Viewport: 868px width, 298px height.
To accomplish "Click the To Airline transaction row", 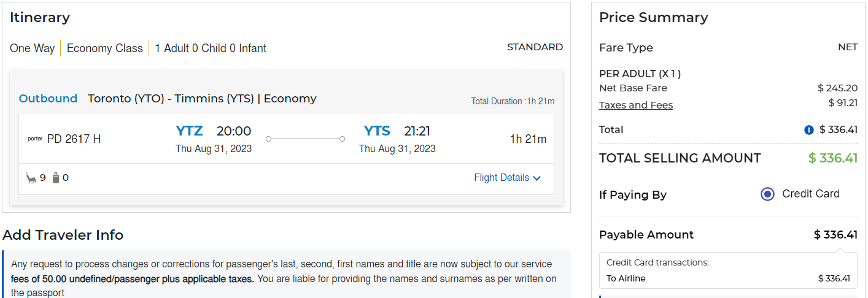I will [728, 278].
